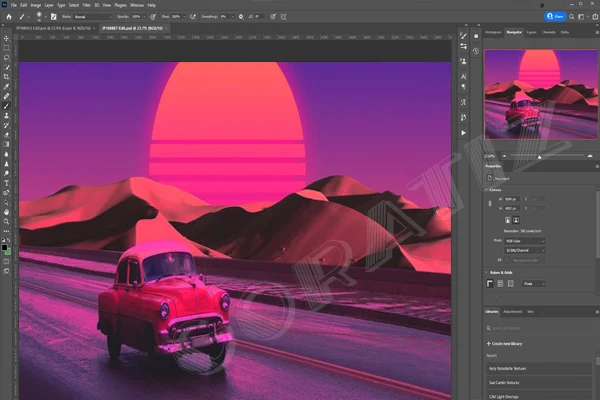Set canvas to portrait orientation
600x400 pixels.
point(508,220)
